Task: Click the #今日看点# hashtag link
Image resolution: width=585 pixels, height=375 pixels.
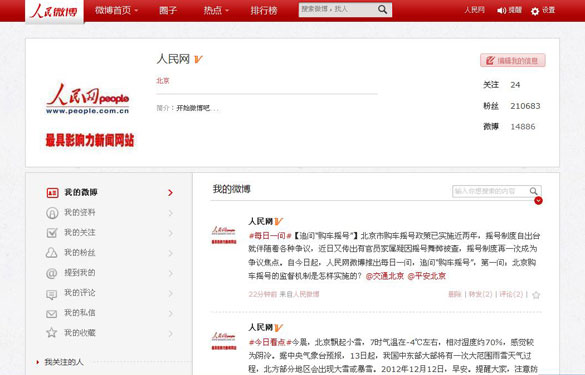Action: [x=270, y=342]
